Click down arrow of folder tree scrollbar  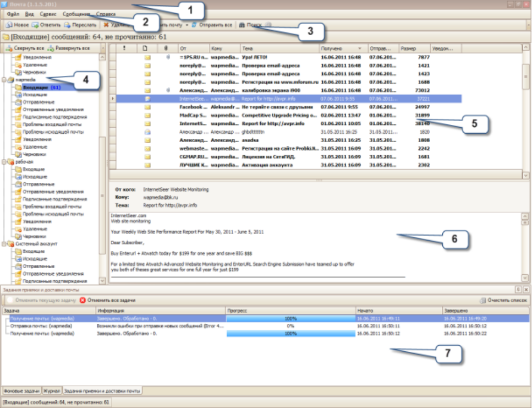click(x=102, y=281)
